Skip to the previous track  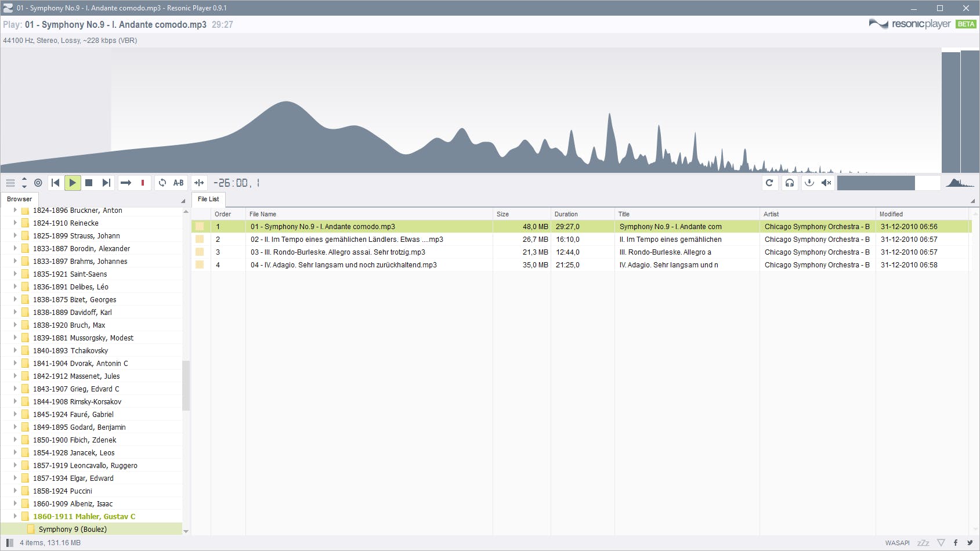click(56, 183)
